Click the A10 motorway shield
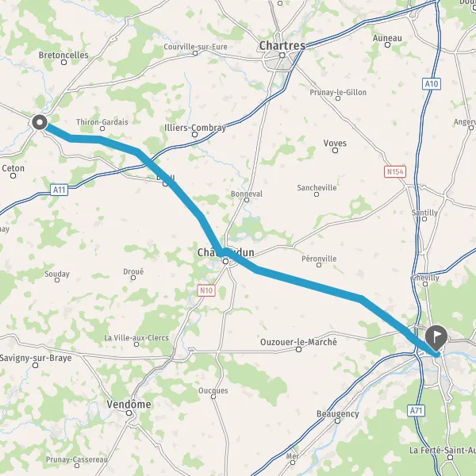Viewport: 476px width, 476px height. [432, 83]
